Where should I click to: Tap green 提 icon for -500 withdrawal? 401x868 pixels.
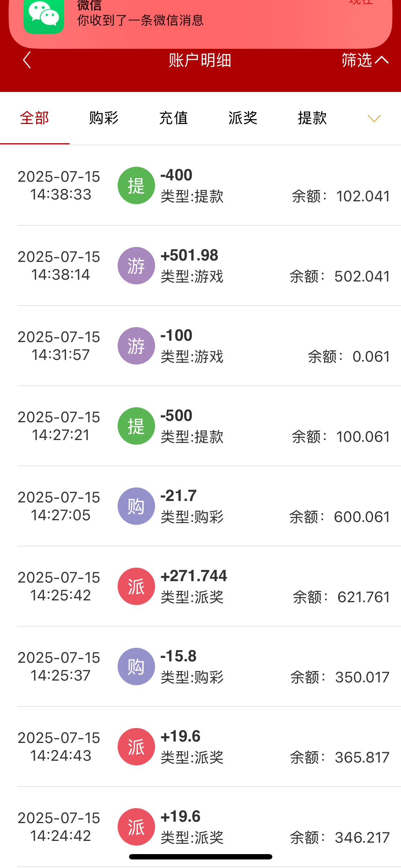tap(136, 426)
